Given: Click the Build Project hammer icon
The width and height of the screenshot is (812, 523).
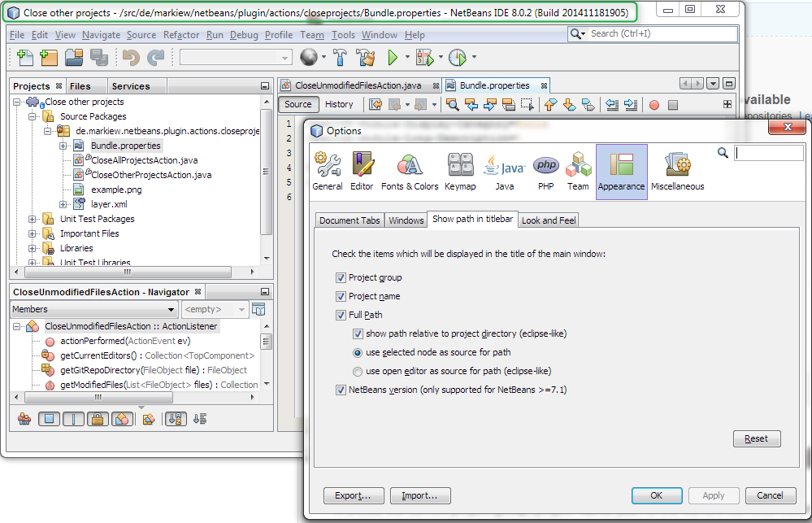Looking at the screenshot, I should point(341,57).
